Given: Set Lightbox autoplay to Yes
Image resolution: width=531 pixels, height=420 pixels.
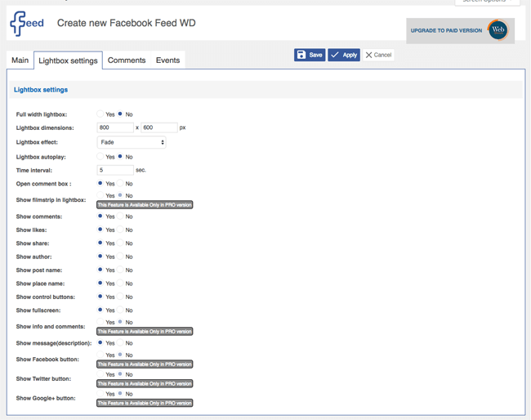Looking at the screenshot, I should pos(100,156).
